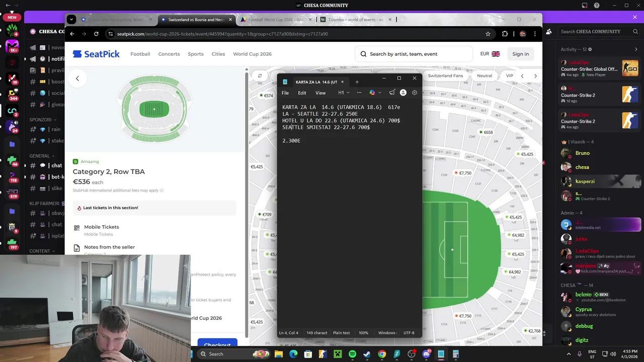The width and height of the screenshot is (644, 362).
Task: Open Chrome three-dot menu
Action: [535, 34]
